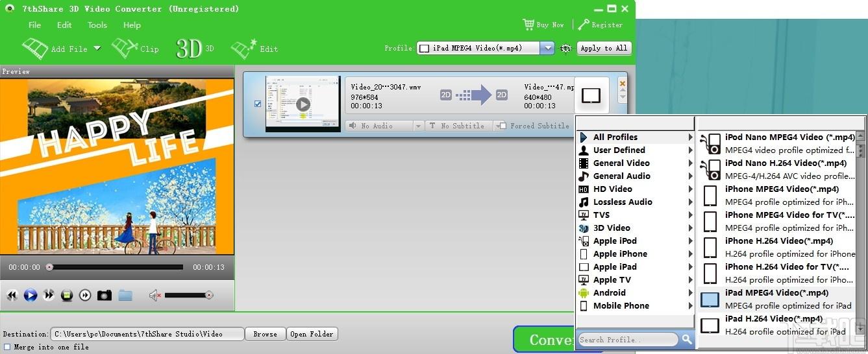Expand the Apple iPod submenu
This screenshot has width=868, height=354.
pos(690,241)
